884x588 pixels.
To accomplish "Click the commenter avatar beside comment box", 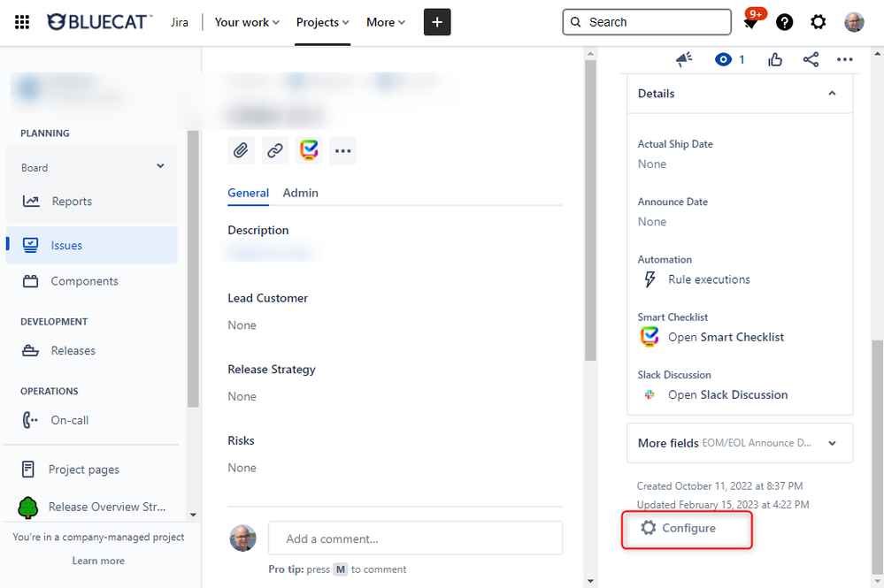I will click(x=243, y=538).
